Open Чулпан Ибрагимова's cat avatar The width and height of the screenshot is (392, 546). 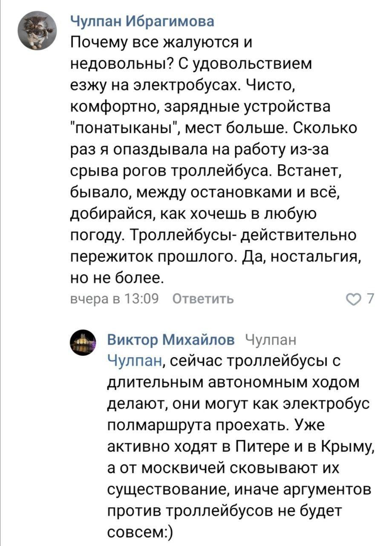click(37, 31)
